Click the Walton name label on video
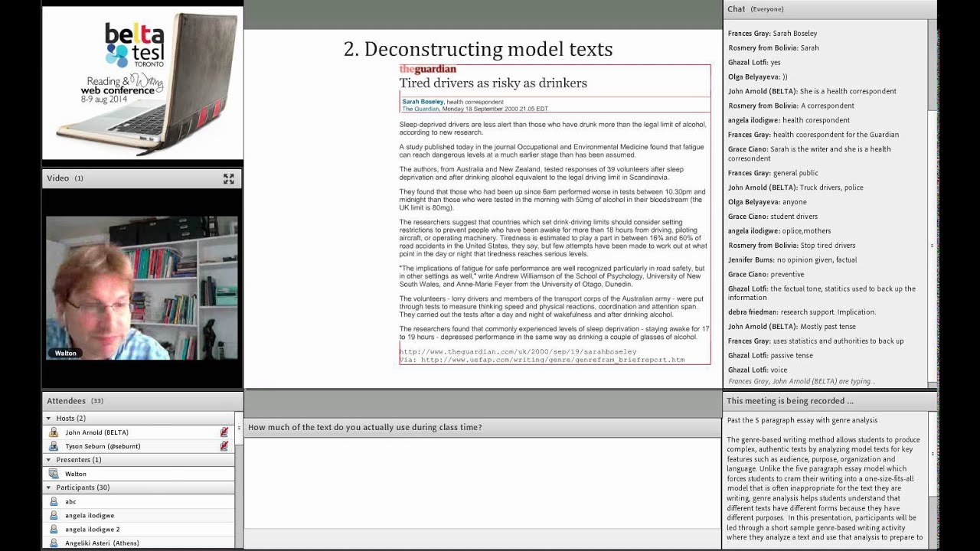 [x=66, y=353]
